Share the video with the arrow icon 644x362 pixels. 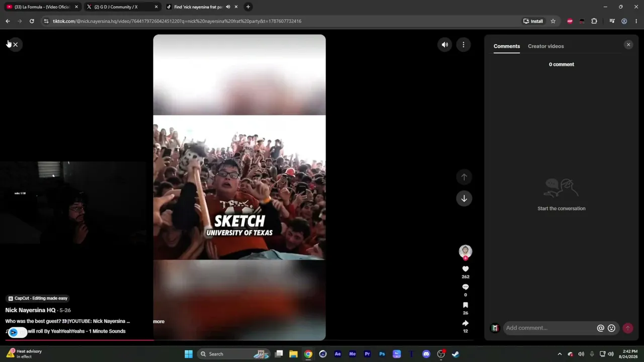point(465,323)
